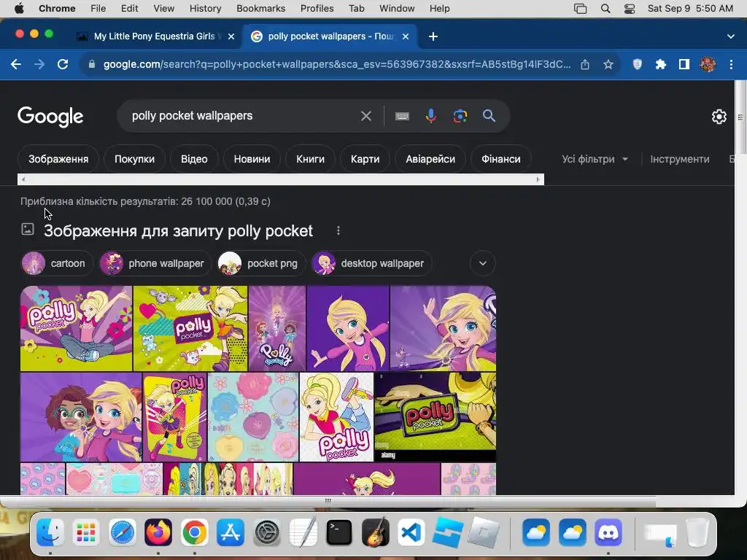Open the Зображення filter

(x=58, y=159)
